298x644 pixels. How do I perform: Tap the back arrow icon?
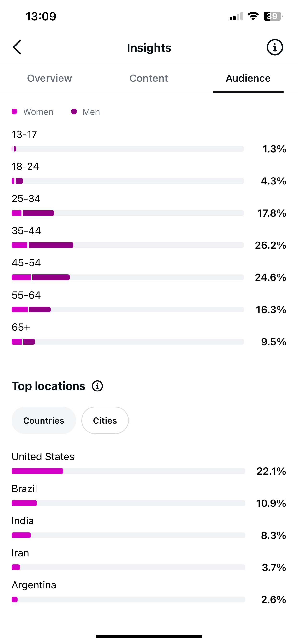[x=17, y=47]
